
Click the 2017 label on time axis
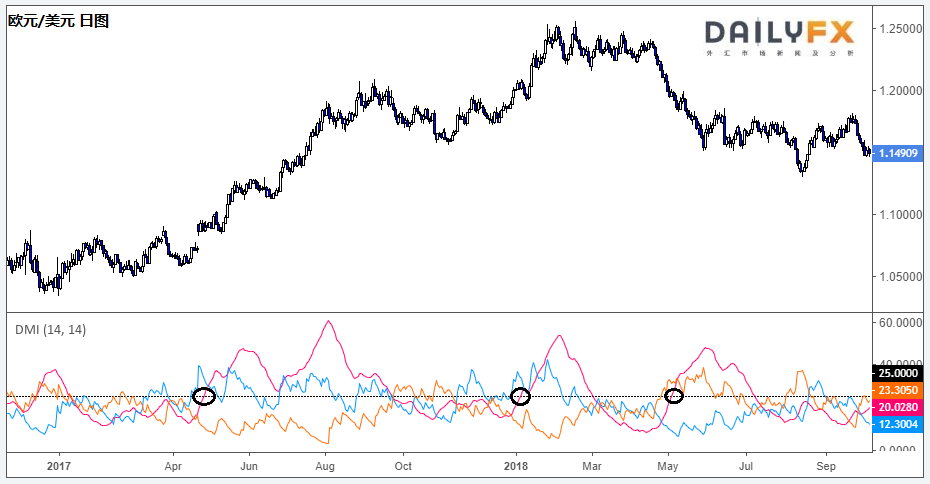click(58, 466)
